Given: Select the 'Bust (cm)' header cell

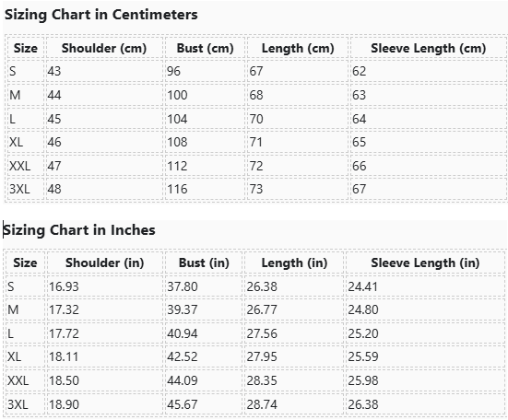Looking at the screenshot, I should tap(205, 48).
